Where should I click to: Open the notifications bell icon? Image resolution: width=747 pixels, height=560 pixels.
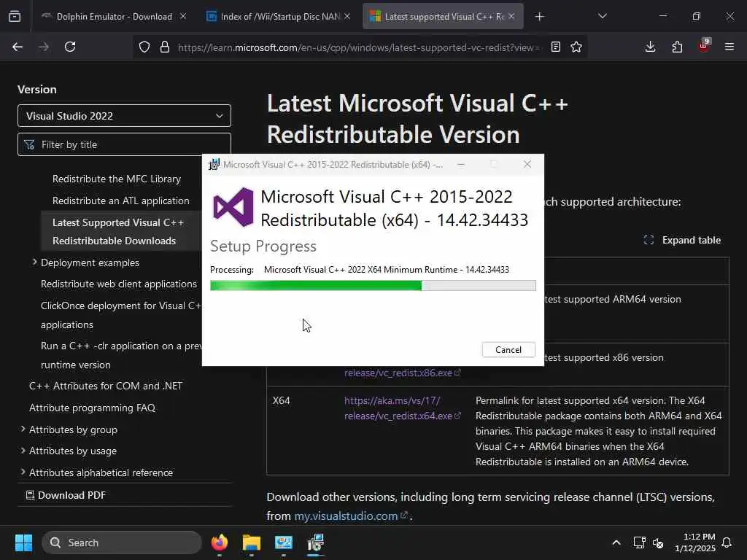point(727,542)
